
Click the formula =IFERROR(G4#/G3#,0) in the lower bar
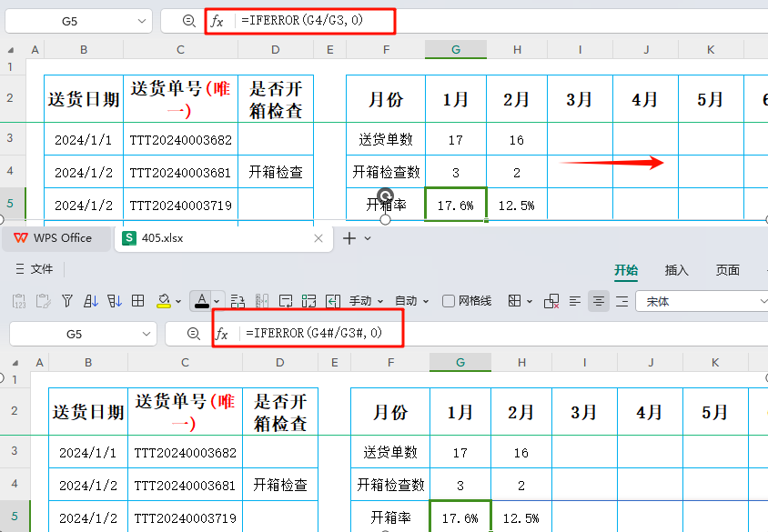click(314, 333)
